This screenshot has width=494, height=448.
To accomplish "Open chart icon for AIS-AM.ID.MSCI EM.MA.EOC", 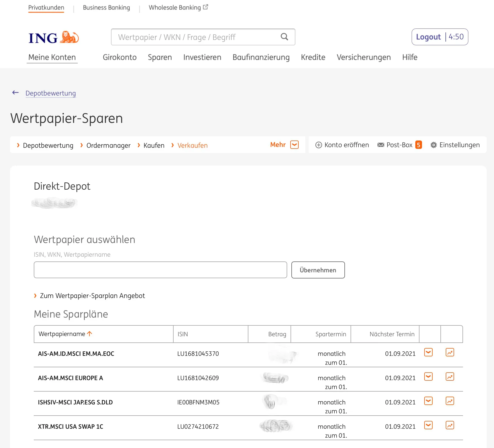I will [x=450, y=352].
